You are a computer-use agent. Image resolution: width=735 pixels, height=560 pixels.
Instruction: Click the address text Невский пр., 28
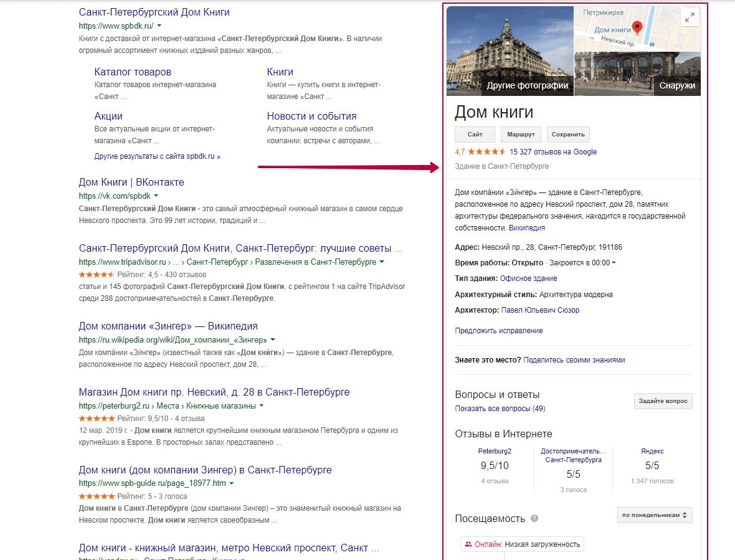pyautogui.click(x=508, y=247)
